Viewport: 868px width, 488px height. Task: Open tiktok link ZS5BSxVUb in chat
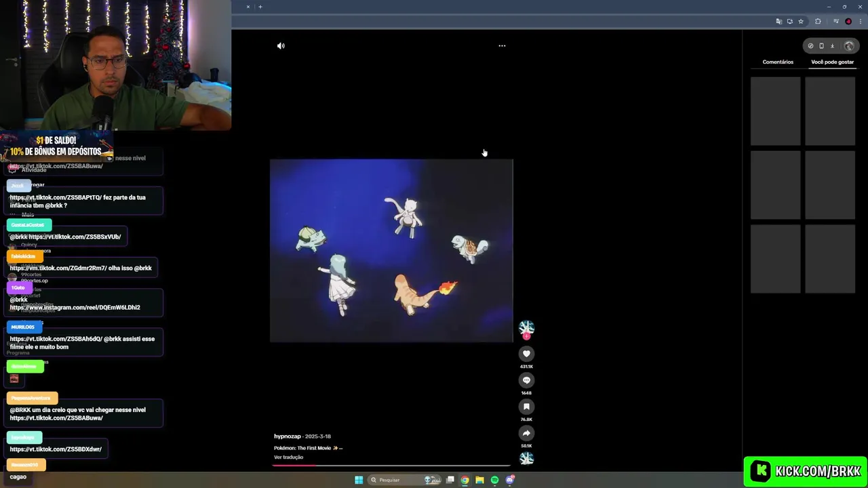point(75,237)
